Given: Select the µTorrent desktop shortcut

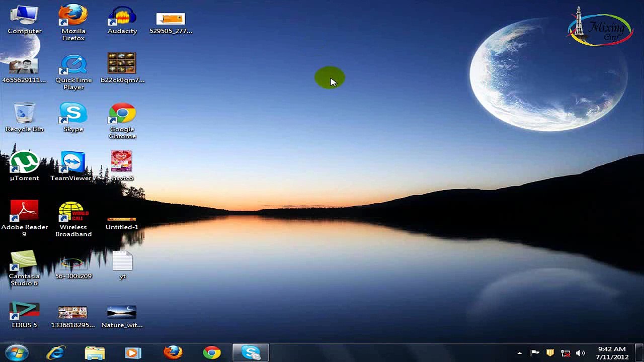Looking at the screenshot, I should (24, 166).
